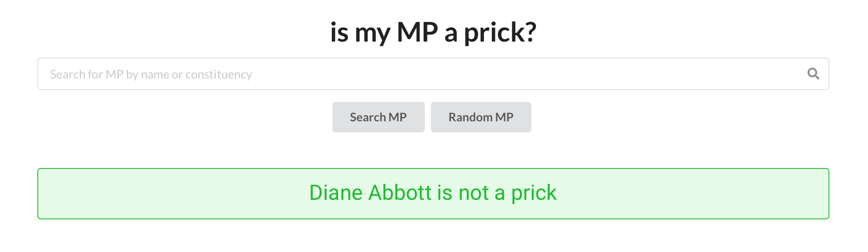Click the magnifier at the search bar's end
868x252 pixels.
813,74
